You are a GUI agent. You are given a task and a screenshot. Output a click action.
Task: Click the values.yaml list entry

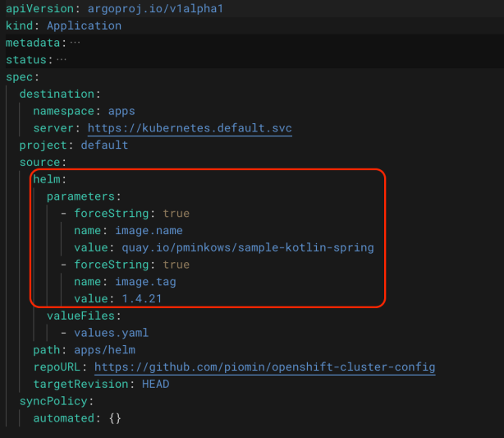coord(111,333)
